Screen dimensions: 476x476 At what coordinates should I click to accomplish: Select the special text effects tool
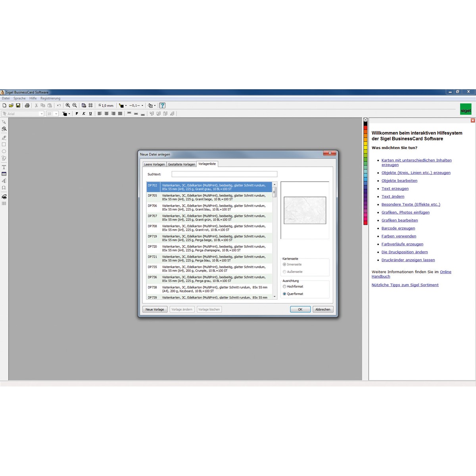click(4, 181)
